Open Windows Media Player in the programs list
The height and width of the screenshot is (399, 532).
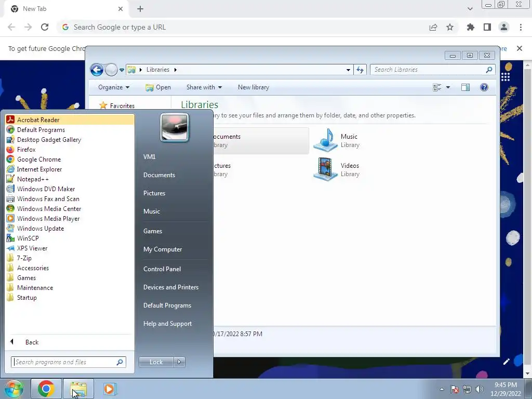(70, 219)
